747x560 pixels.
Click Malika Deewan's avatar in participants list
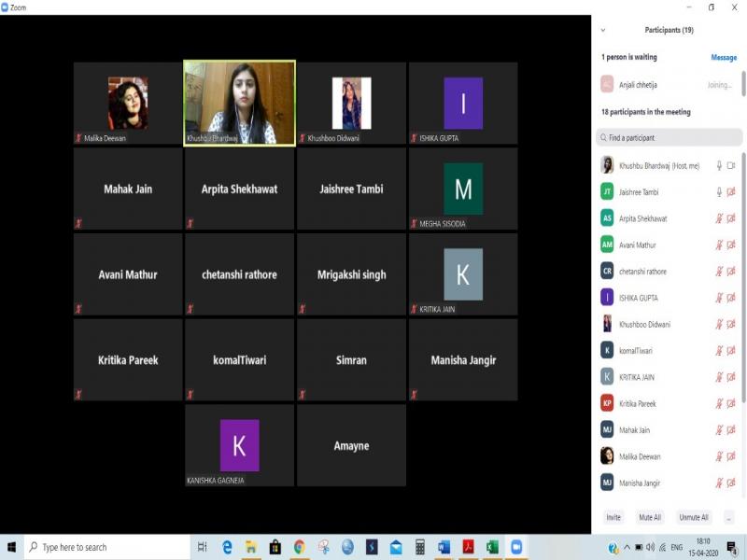[x=607, y=456]
